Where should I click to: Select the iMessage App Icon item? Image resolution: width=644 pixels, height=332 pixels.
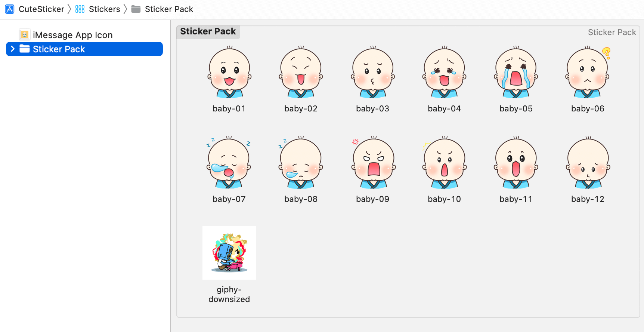click(72, 35)
